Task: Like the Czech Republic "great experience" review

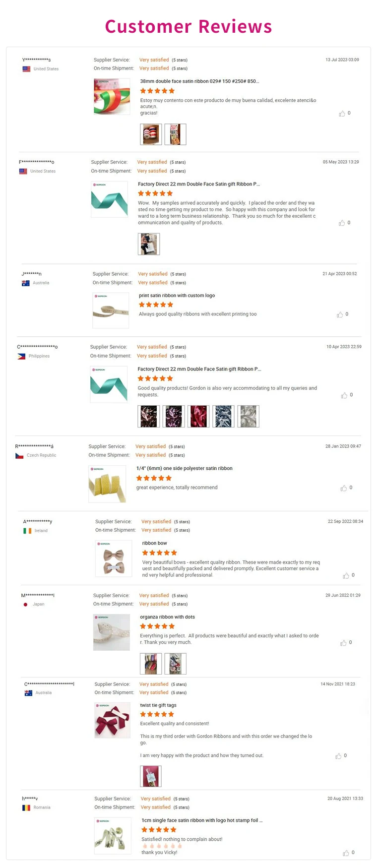Action: [344, 488]
